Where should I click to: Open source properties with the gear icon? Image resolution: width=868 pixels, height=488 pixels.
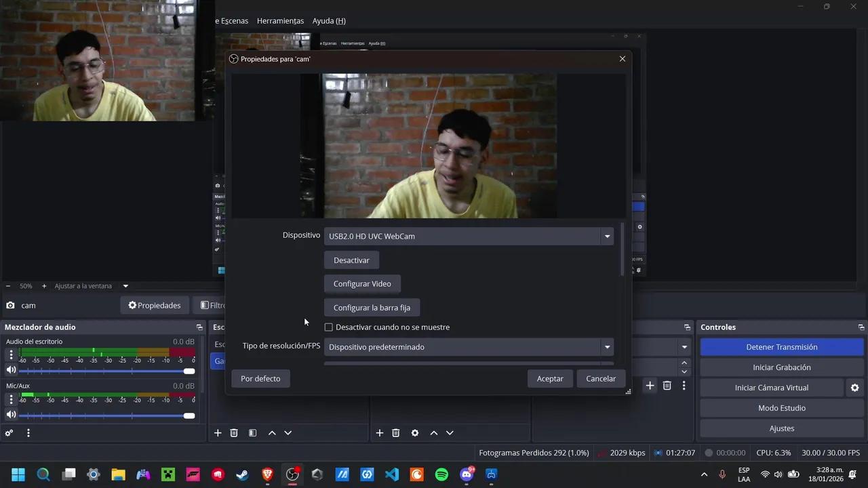(414, 432)
